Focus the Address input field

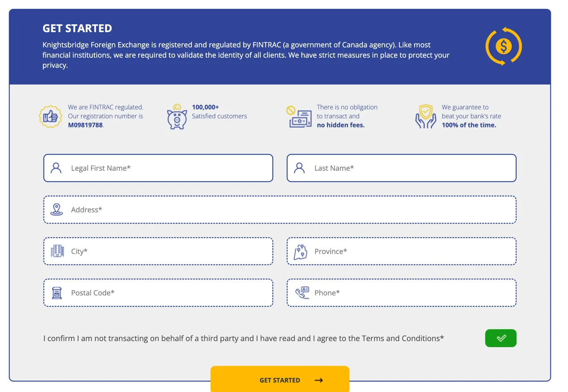[280, 210]
